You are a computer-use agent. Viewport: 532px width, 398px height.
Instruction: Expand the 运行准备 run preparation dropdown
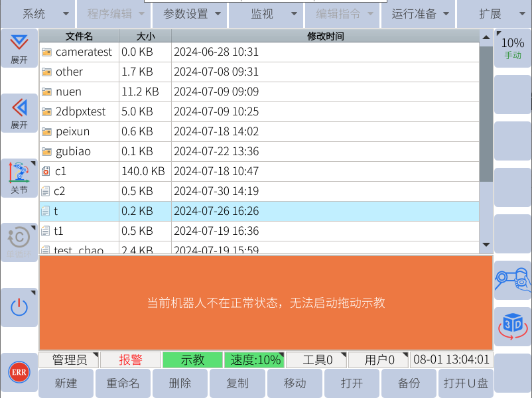pyautogui.click(x=419, y=14)
